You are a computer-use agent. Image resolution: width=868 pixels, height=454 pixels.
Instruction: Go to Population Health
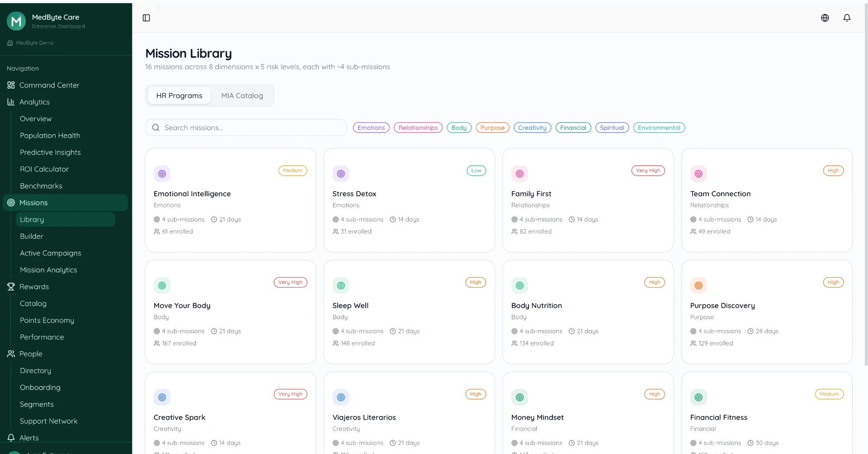[65, 136]
